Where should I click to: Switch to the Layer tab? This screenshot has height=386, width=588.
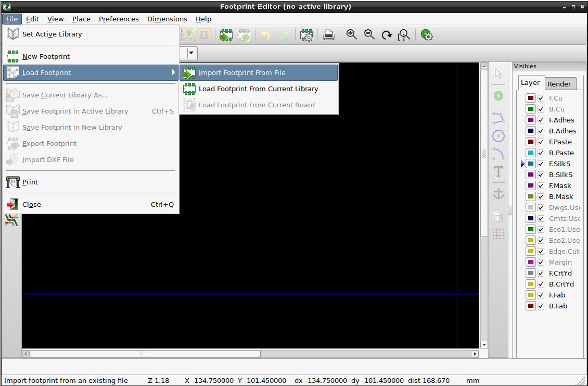[530, 83]
